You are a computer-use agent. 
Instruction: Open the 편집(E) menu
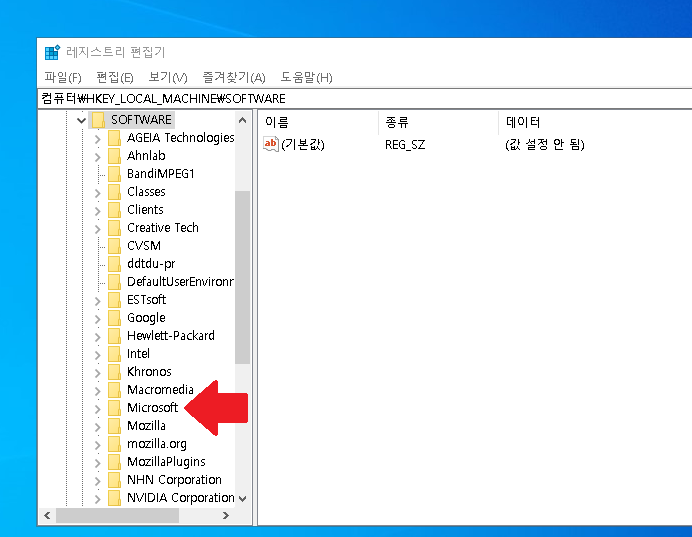pyautogui.click(x=115, y=78)
